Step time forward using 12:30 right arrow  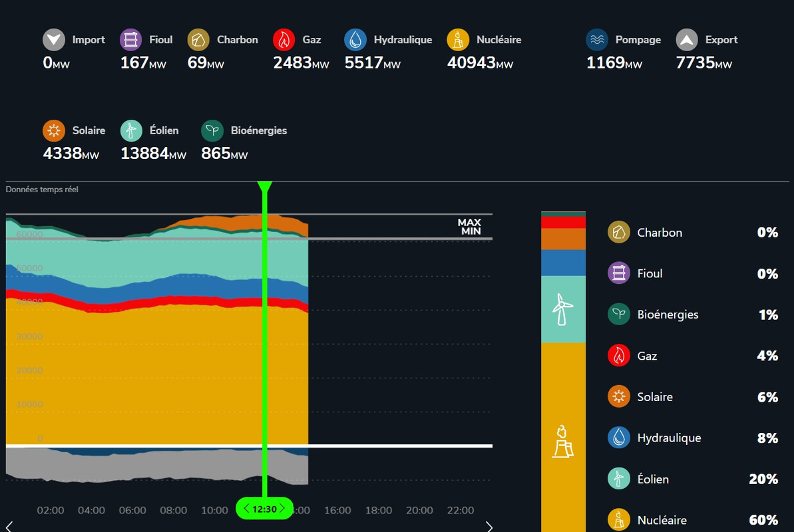tap(283, 508)
